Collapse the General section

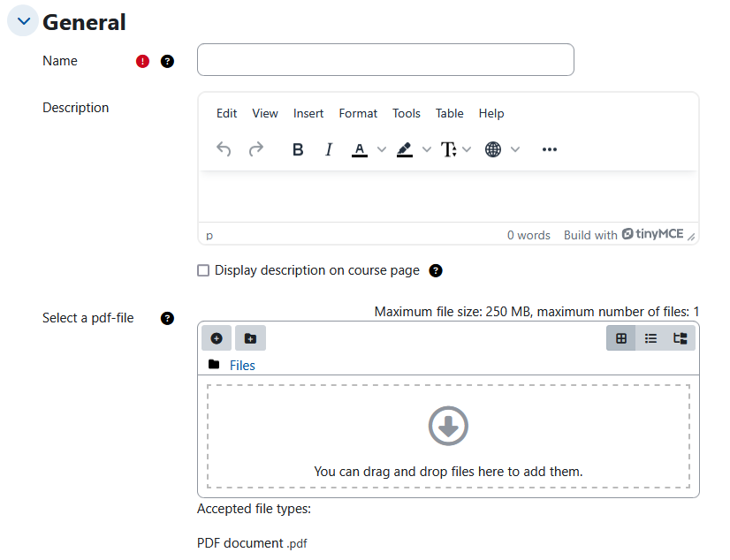(22, 20)
